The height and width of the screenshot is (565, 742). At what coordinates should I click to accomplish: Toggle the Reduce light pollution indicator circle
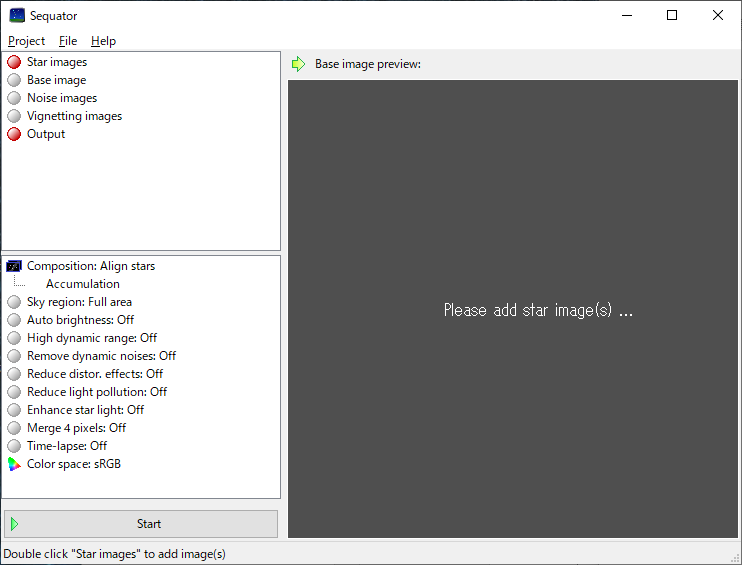click(14, 392)
